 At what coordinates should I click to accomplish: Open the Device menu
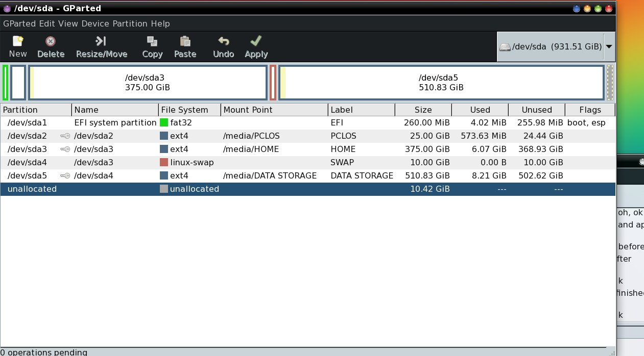click(x=96, y=23)
